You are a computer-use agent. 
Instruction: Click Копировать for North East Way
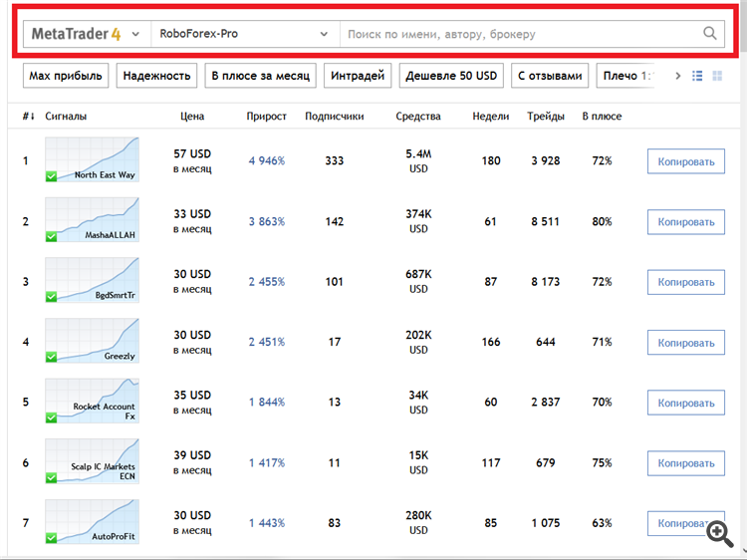685,161
